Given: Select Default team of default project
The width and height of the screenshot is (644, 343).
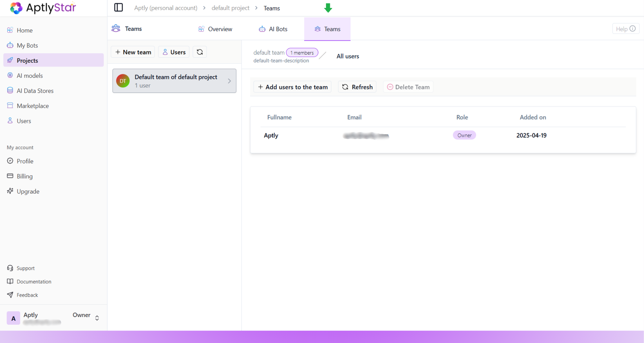Looking at the screenshot, I should pos(174,81).
